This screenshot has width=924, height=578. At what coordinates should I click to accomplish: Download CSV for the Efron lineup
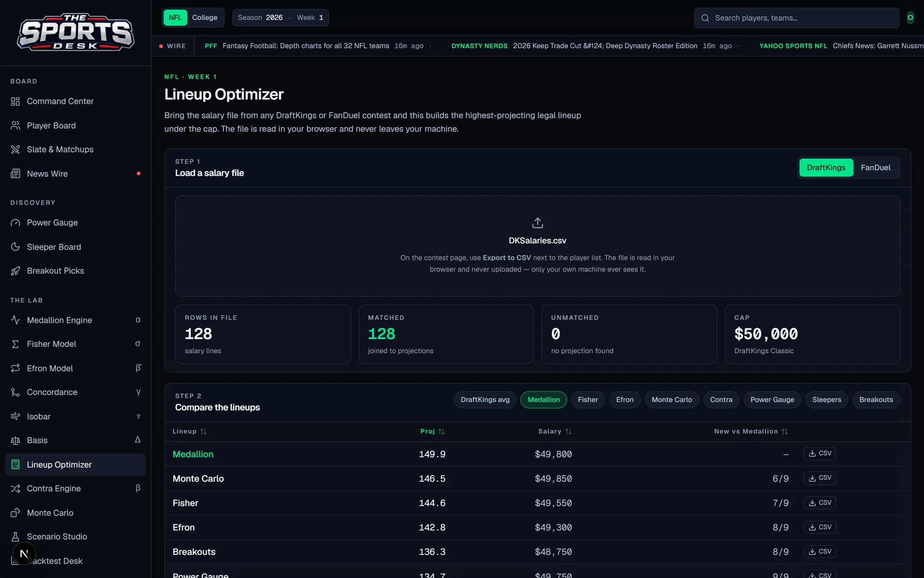(x=820, y=527)
